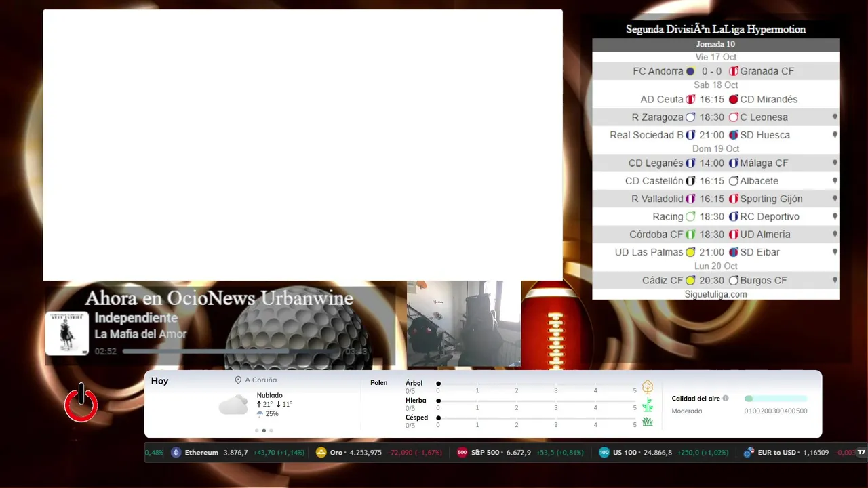Click the RC Deportivo crest icon
Image resolution: width=868 pixels, height=488 pixels.
coord(733,217)
